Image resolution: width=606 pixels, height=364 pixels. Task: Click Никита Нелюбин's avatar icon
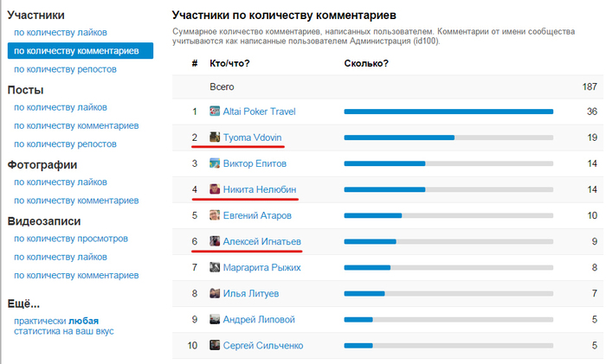215,189
